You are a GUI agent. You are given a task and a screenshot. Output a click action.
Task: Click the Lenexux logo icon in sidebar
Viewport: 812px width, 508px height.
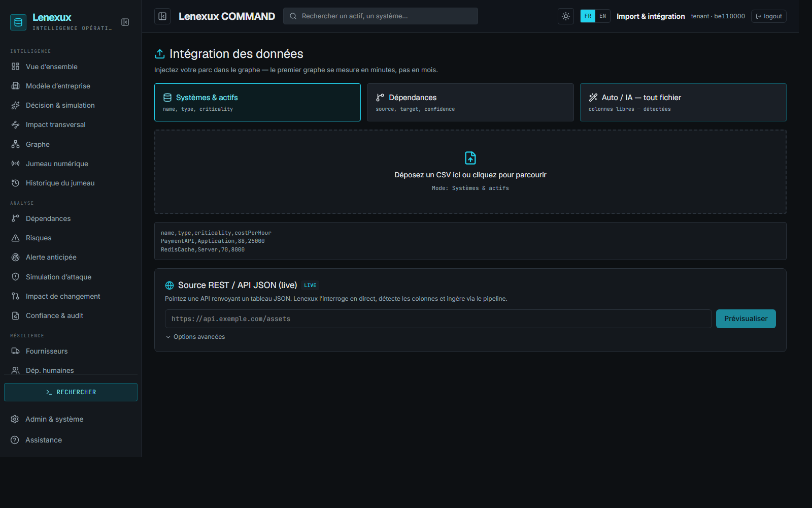click(x=18, y=22)
